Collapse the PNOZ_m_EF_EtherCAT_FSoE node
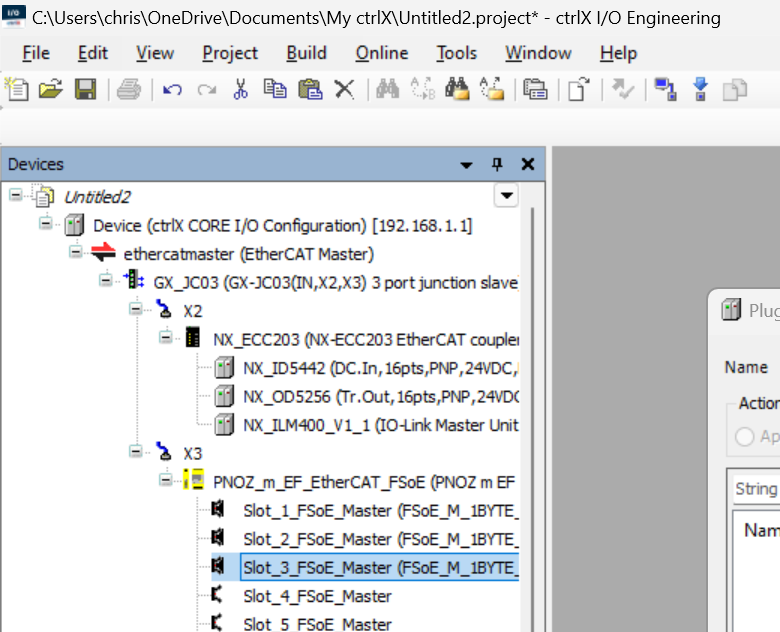780x632 pixels. [x=166, y=480]
